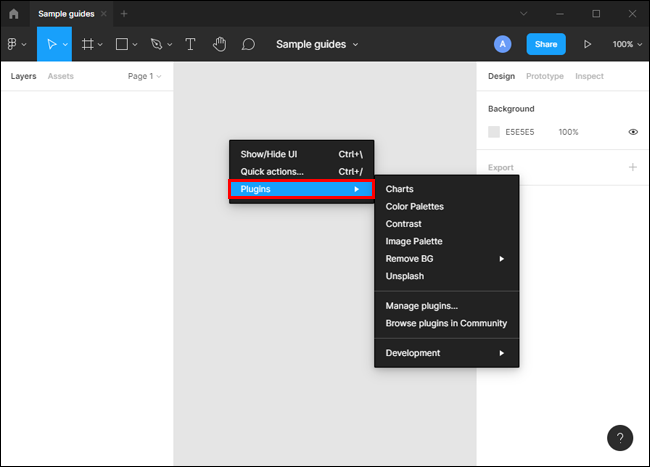The width and height of the screenshot is (650, 467).
Task: Toggle background color visibility eye
Action: click(x=633, y=132)
